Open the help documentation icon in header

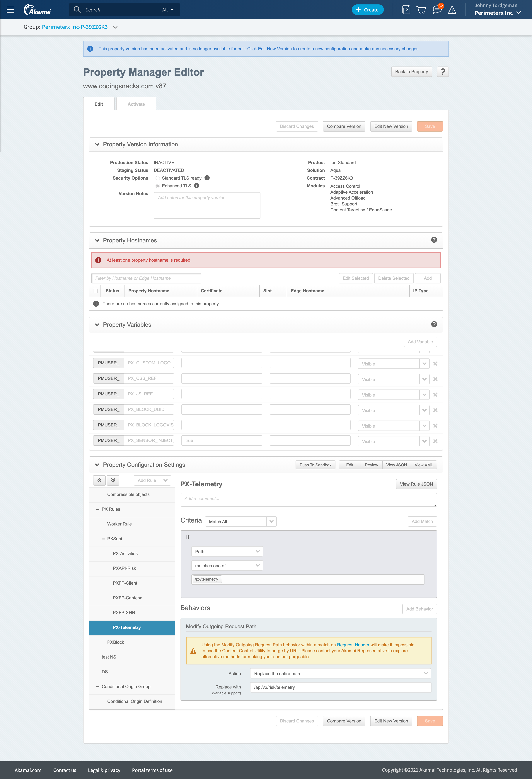tap(406, 10)
